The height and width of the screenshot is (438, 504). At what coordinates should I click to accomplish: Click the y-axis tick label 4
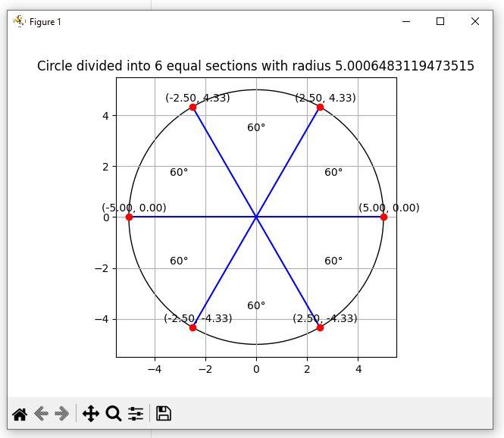pos(106,116)
